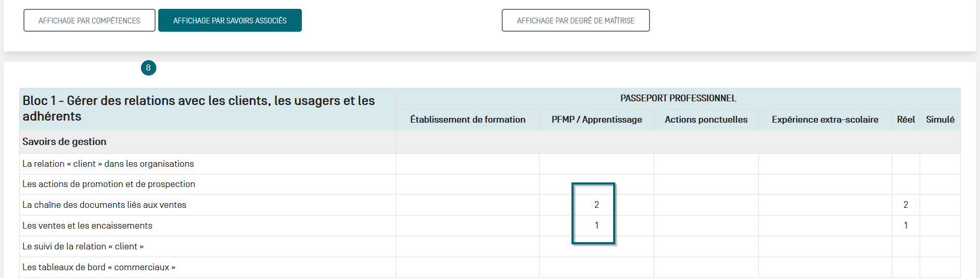The image size is (980, 278).
Task: Click the Réel cell for Les ventes et les encaissements
Action: (906, 226)
